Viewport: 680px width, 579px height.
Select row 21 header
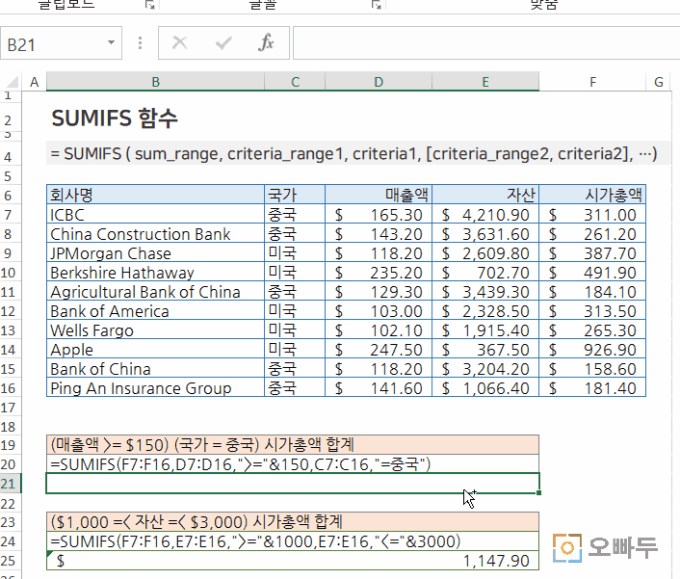10,484
